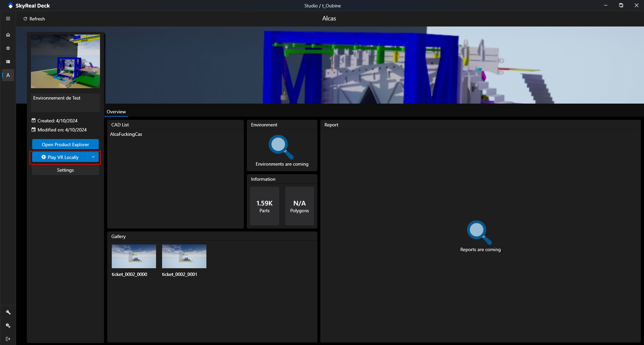Click the Modified on: 4/10/2024 text

(x=62, y=130)
